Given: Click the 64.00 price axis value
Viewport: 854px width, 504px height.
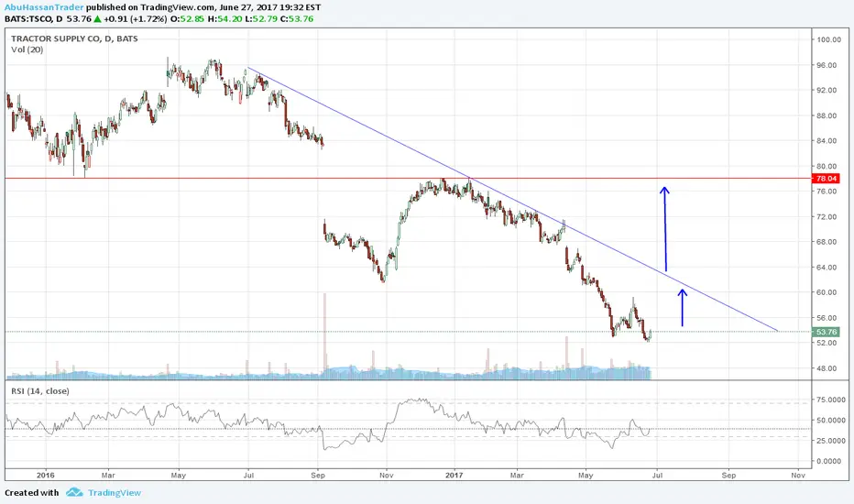Looking at the screenshot, I should pyautogui.click(x=827, y=267).
